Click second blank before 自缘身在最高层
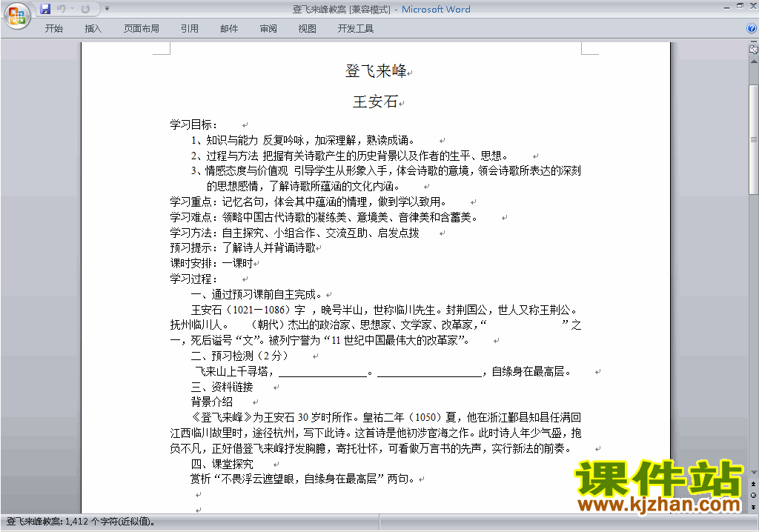The height and width of the screenshot is (532, 759). (429, 371)
